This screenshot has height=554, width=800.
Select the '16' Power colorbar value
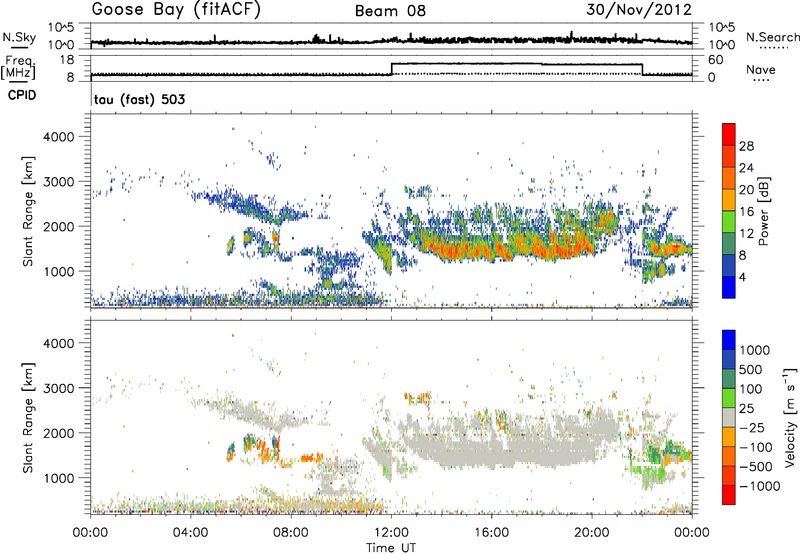coord(746,212)
